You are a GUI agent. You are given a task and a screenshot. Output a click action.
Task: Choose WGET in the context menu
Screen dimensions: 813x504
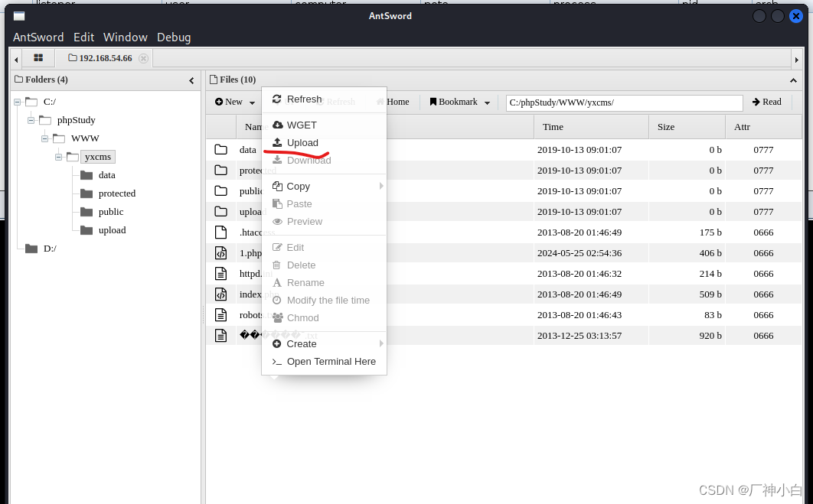[302, 125]
